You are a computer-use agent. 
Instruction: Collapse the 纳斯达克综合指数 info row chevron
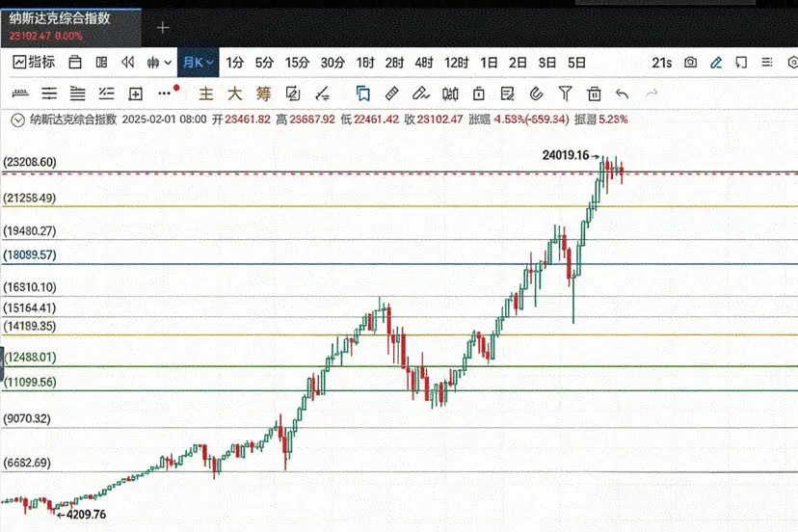pos(17,120)
